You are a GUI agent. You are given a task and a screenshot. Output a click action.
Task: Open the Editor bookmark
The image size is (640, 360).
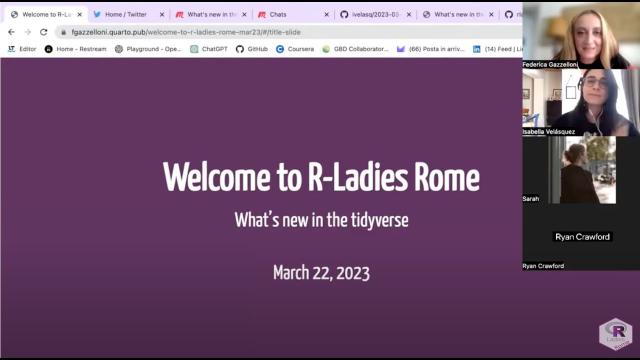[x=22, y=49]
